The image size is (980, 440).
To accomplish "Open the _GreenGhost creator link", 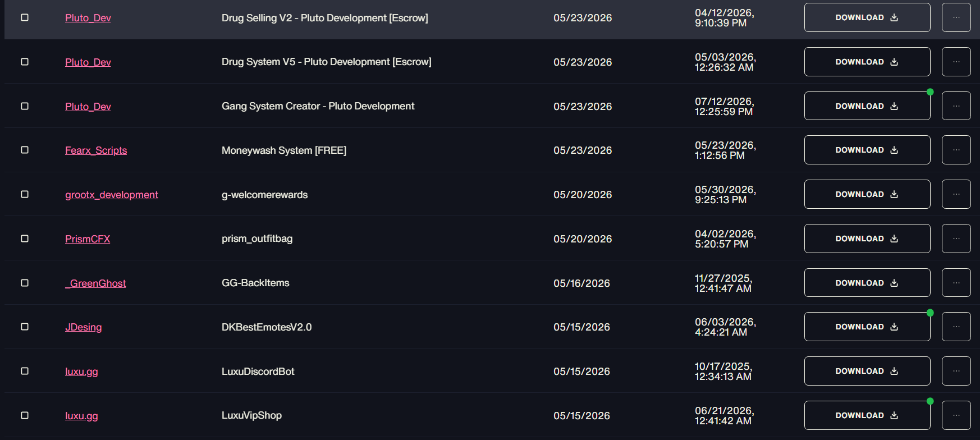I will pos(95,283).
